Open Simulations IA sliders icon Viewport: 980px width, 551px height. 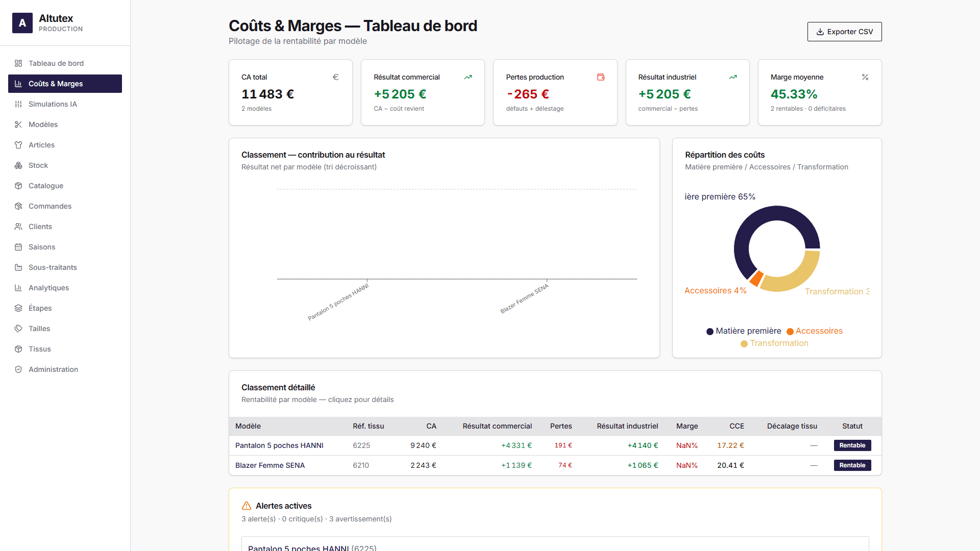point(18,104)
